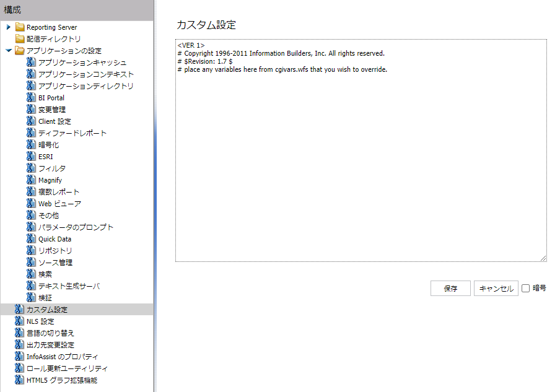
Task: Click the icon beside アプリケーションディレクトリ
Action: 31,85
